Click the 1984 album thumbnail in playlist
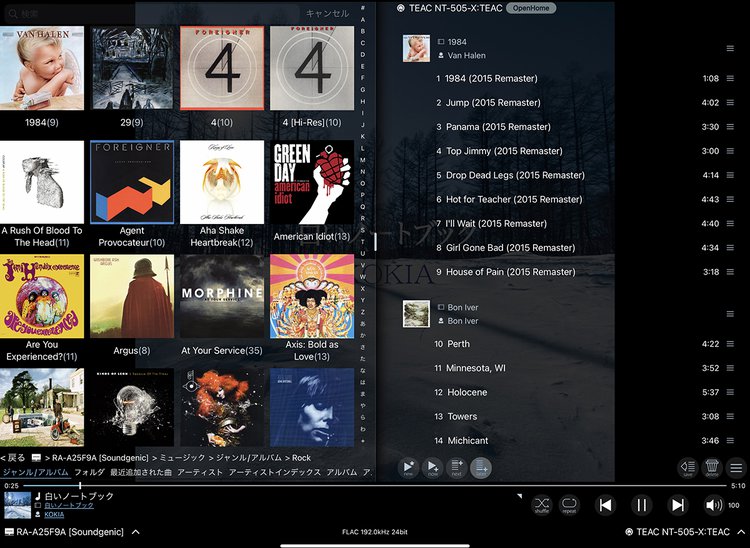Viewport: 750px width, 548px height. click(416, 48)
